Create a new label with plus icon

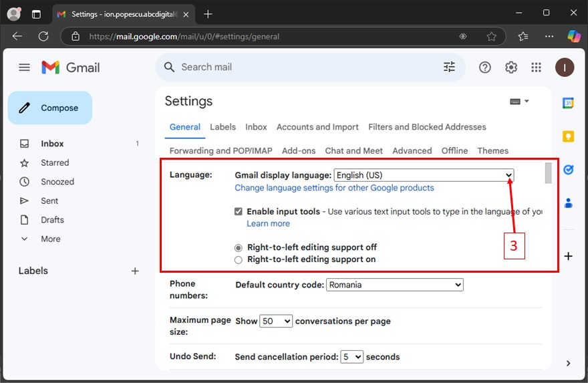(x=135, y=271)
